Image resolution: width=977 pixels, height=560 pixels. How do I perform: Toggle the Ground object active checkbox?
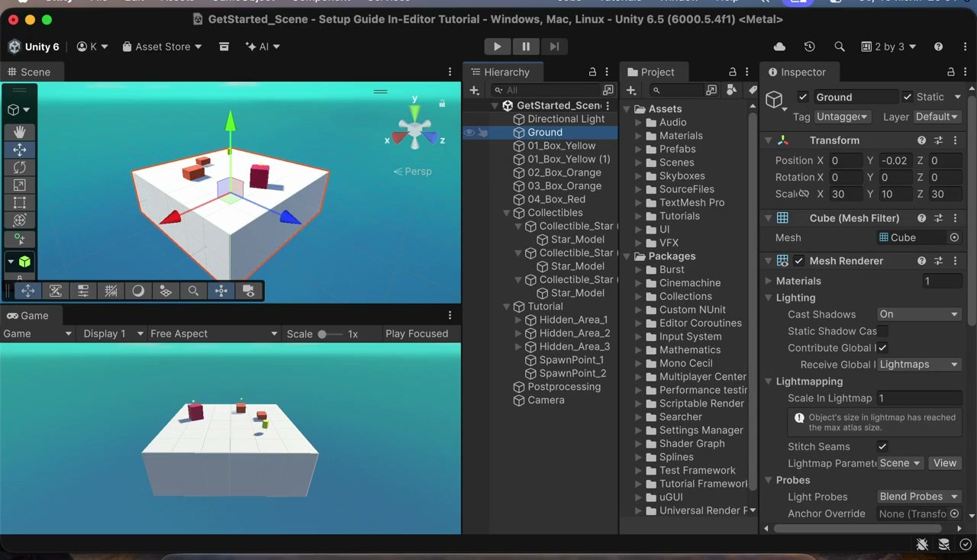pos(802,97)
